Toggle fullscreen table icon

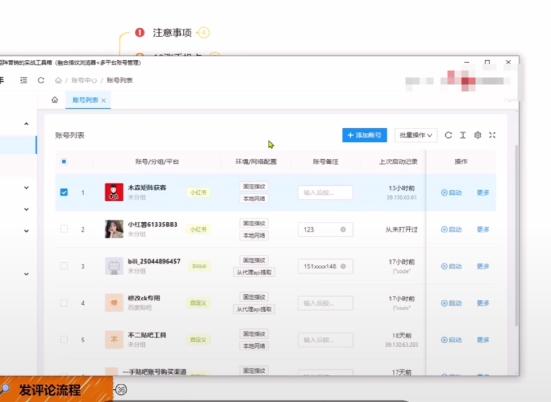(492, 135)
